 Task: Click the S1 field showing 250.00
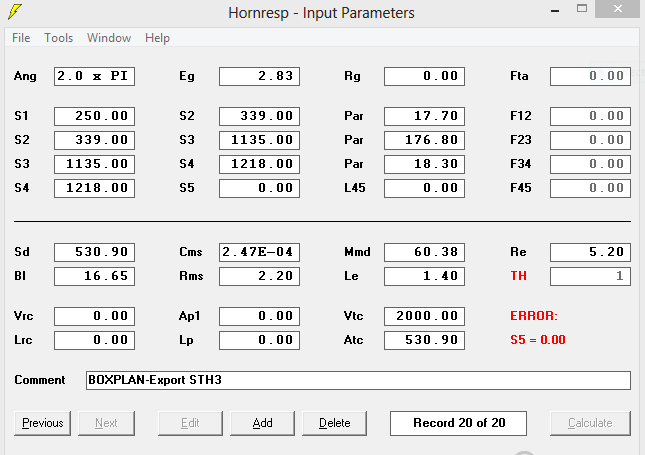(x=94, y=116)
